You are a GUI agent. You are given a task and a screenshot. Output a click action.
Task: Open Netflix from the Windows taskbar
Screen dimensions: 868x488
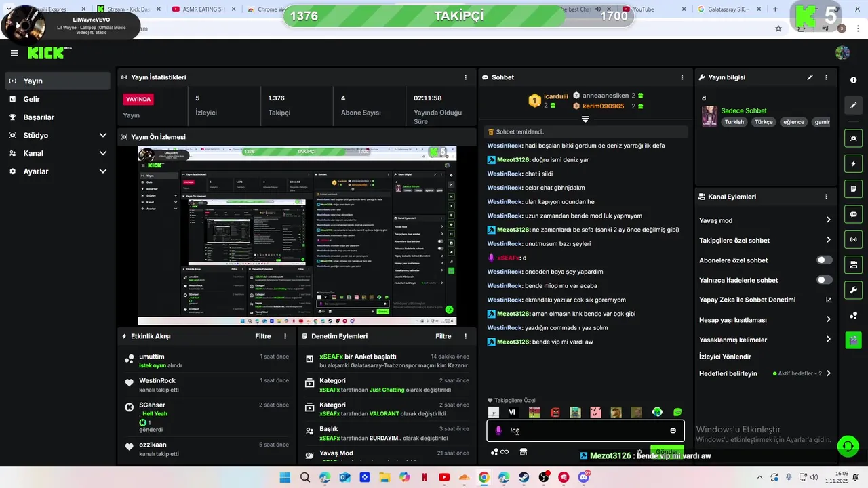click(425, 478)
